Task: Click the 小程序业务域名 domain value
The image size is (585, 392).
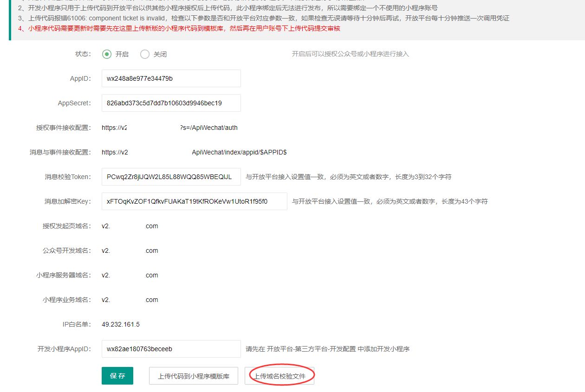Action: (130, 300)
